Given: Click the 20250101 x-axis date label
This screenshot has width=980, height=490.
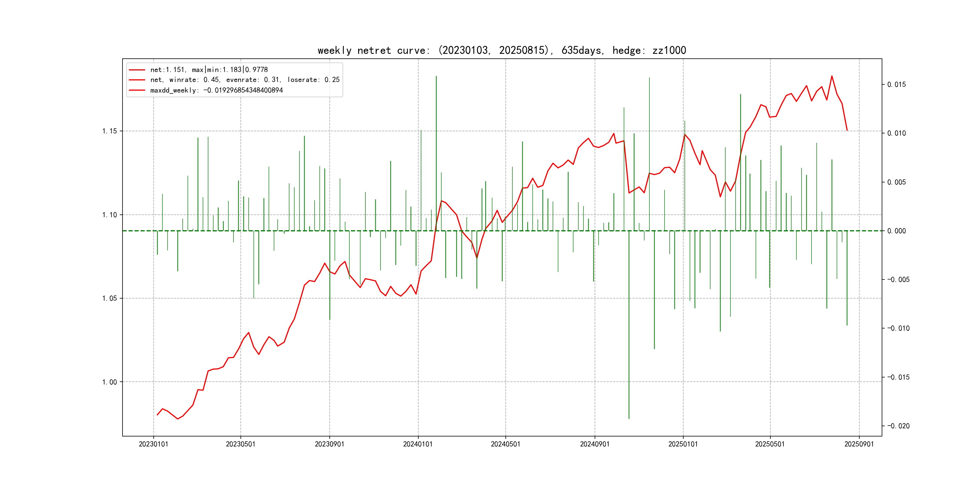Looking at the screenshot, I should (683, 444).
